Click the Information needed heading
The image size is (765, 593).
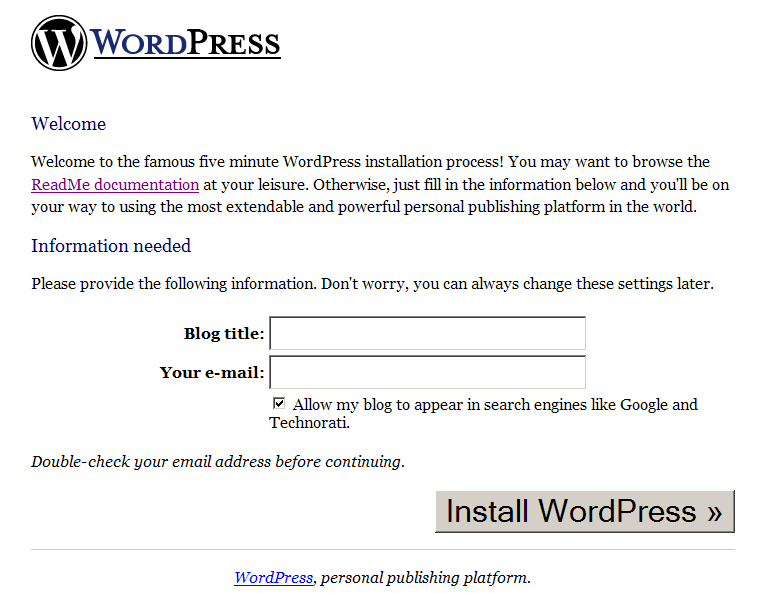[x=111, y=246]
